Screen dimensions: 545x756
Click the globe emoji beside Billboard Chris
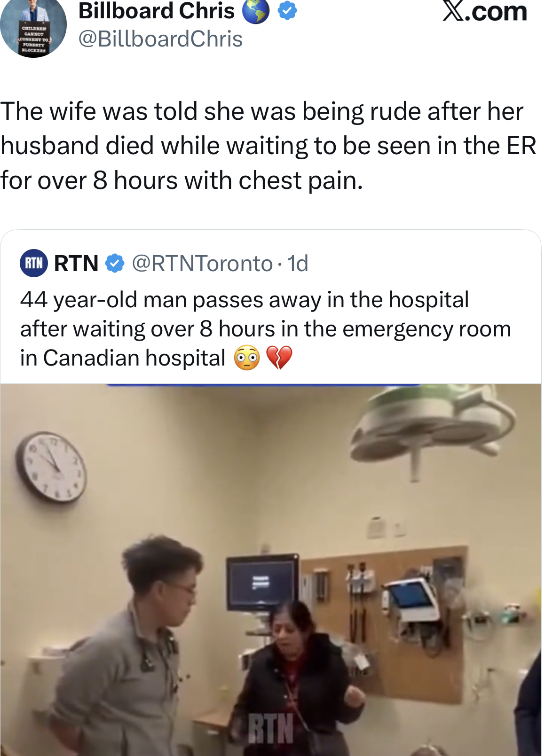click(256, 11)
